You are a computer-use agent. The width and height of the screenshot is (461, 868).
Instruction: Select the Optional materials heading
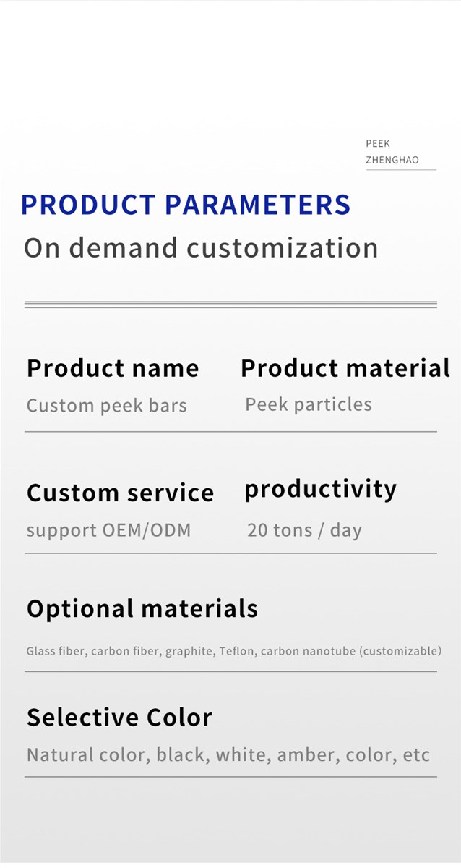tap(142, 608)
